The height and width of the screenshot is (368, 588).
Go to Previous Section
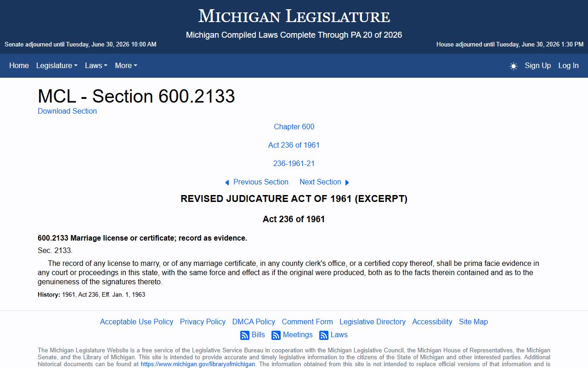pos(261,182)
